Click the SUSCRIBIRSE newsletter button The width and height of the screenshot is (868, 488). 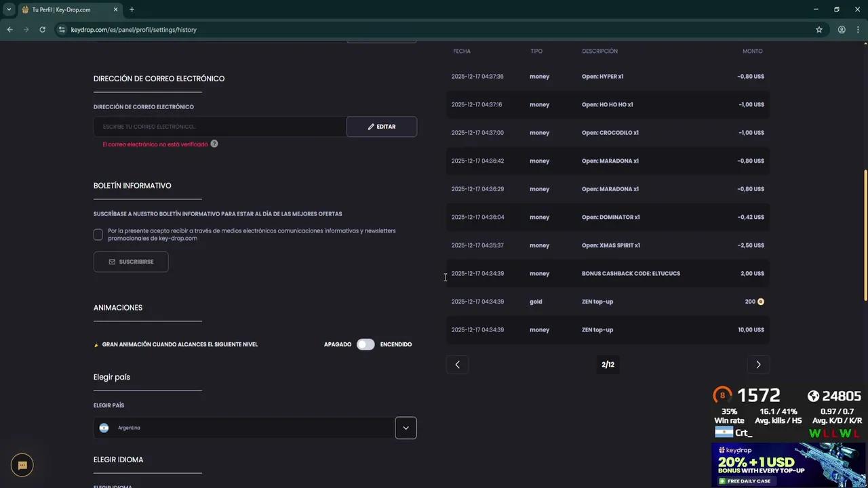click(x=131, y=262)
